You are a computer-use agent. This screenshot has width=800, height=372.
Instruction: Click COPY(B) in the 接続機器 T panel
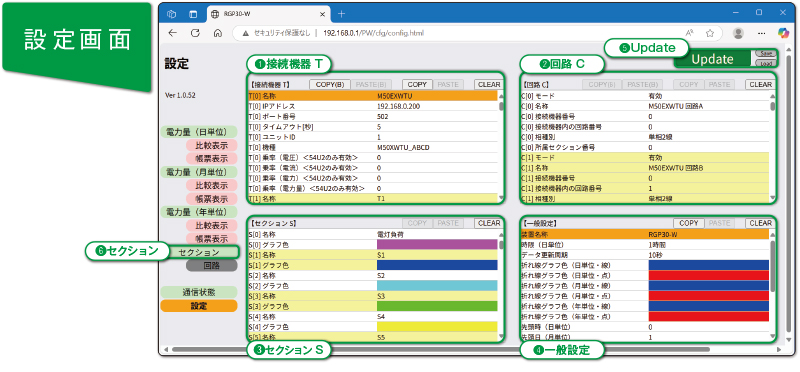pyautogui.click(x=330, y=85)
